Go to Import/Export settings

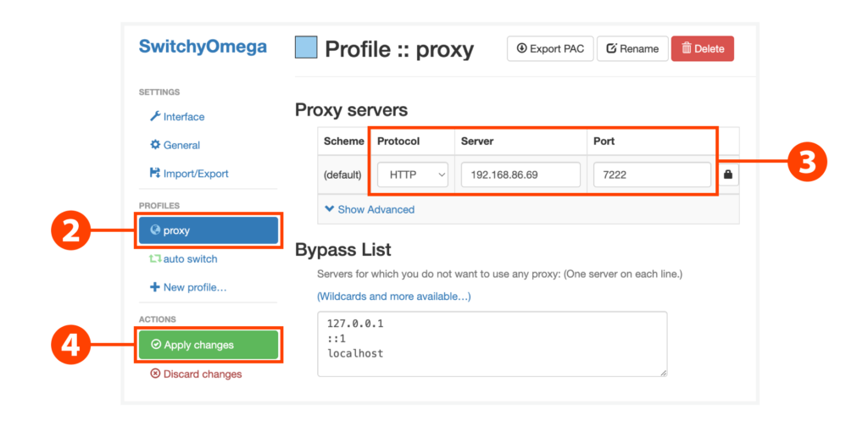click(x=195, y=174)
